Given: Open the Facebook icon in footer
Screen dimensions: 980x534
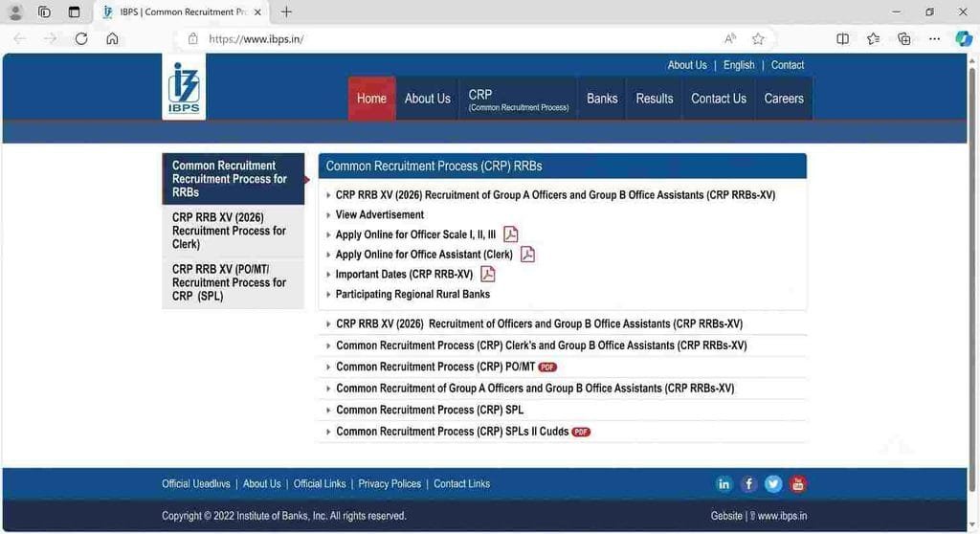Looking at the screenshot, I should tap(748, 484).
